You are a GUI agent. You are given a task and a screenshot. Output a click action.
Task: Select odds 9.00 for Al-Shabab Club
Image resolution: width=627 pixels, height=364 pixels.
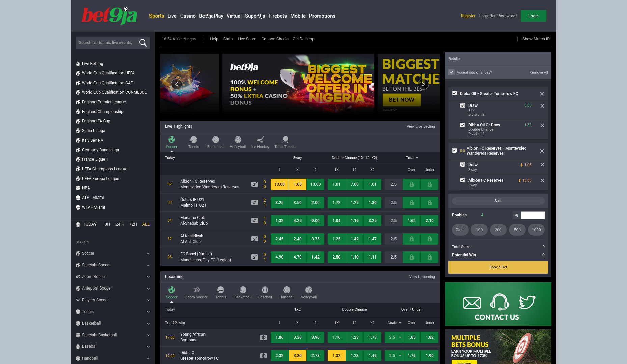[316, 221]
